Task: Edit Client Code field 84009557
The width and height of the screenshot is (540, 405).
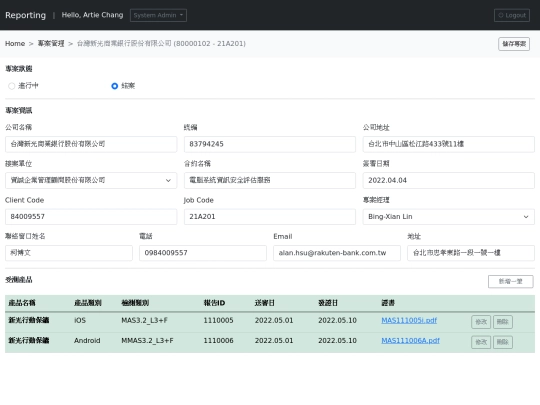Action: (91, 217)
